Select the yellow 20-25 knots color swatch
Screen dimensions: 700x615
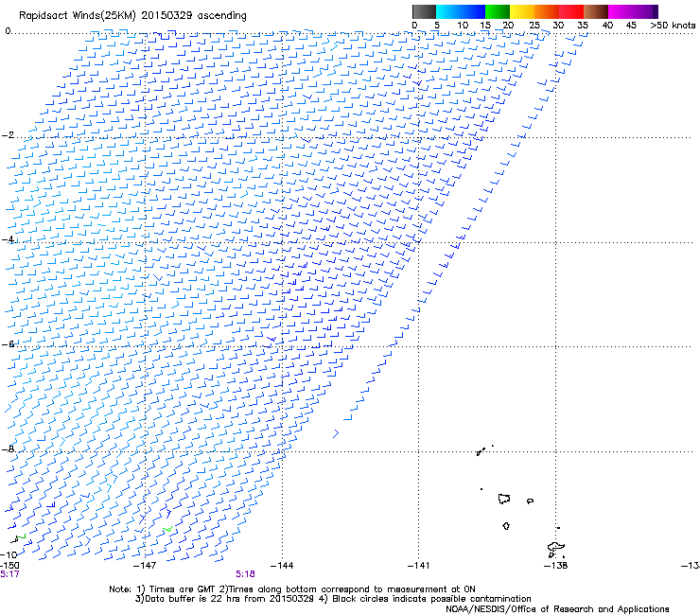click(x=522, y=11)
